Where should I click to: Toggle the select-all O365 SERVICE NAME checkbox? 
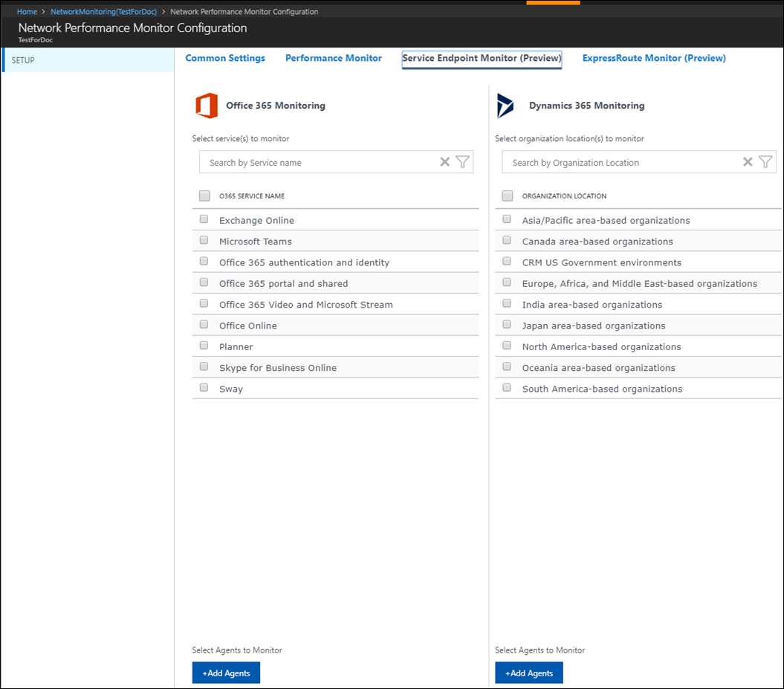coord(204,195)
